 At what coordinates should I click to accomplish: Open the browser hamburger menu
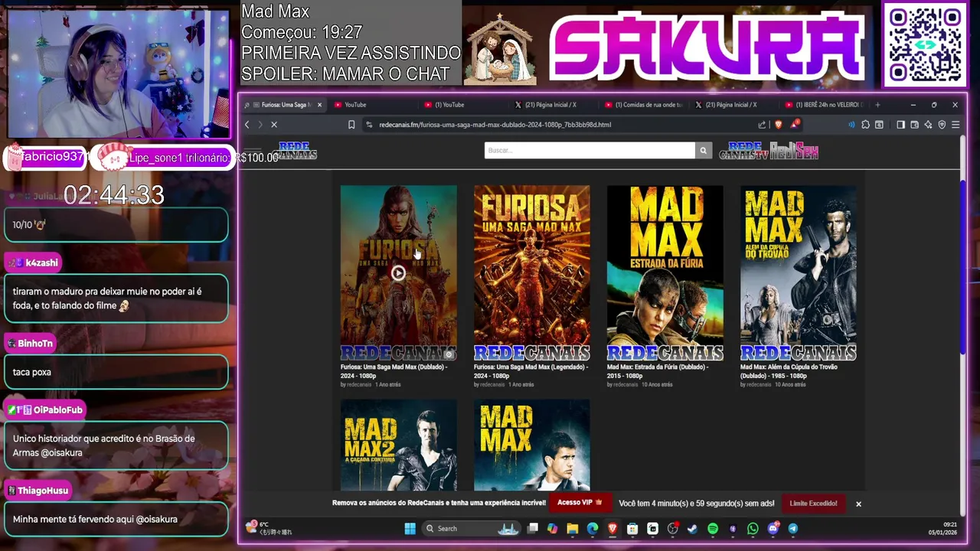(955, 125)
